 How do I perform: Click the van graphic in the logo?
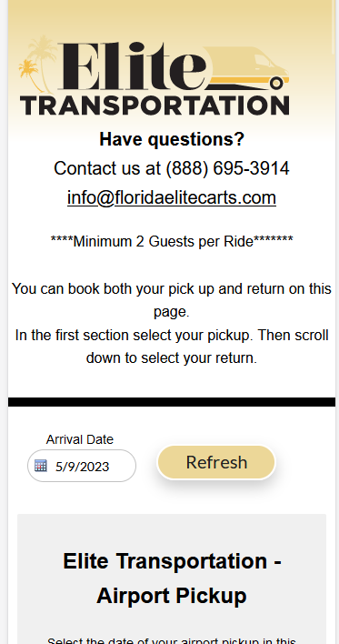point(245,68)
